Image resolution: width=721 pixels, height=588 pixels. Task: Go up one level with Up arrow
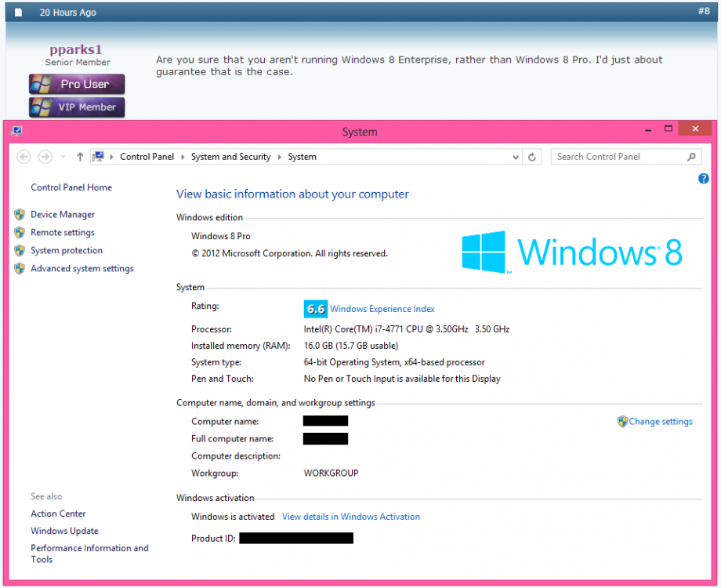click(x=80, y=157)
